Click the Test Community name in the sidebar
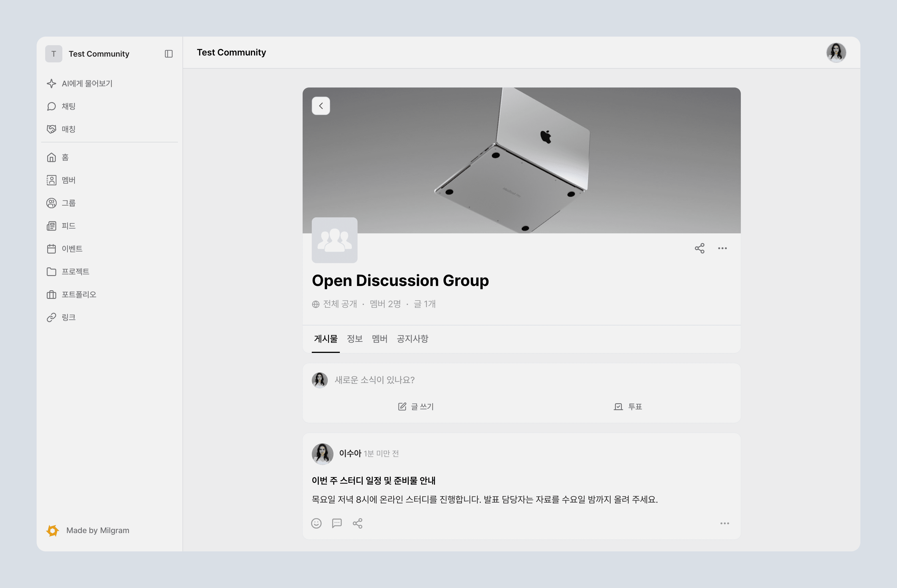This screenshot has height=588, width=897. (99, 54)
